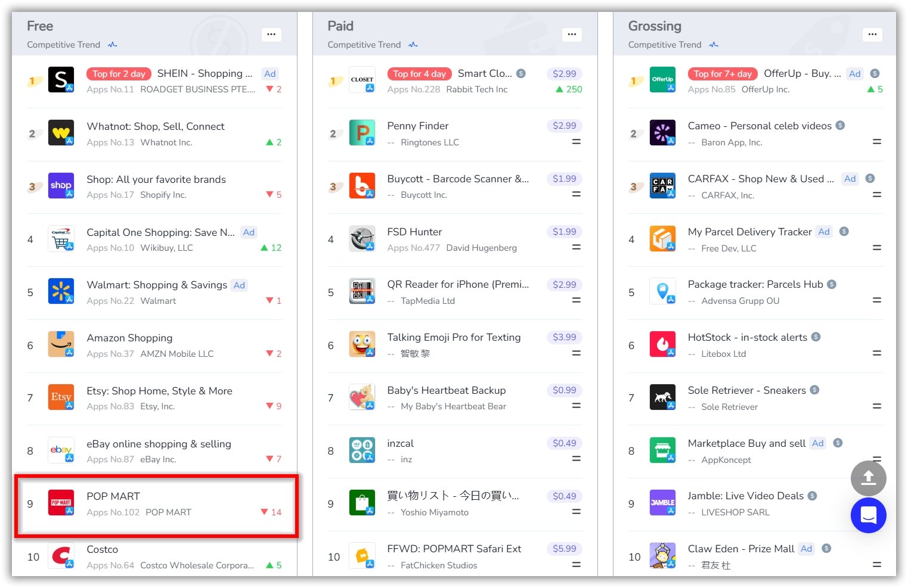The image size is (908, 588).
Task: Select the Shop purple app icon
Action: click(61, 186)
